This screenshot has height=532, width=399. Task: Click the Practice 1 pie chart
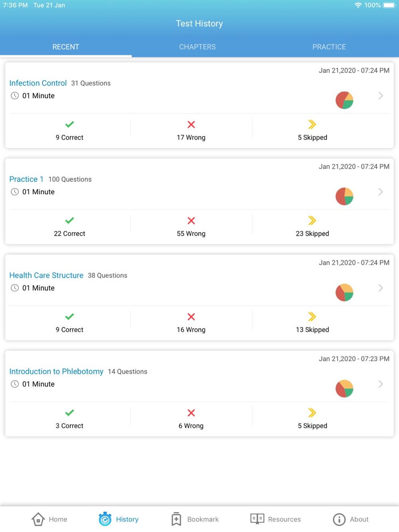coord(344,196)
